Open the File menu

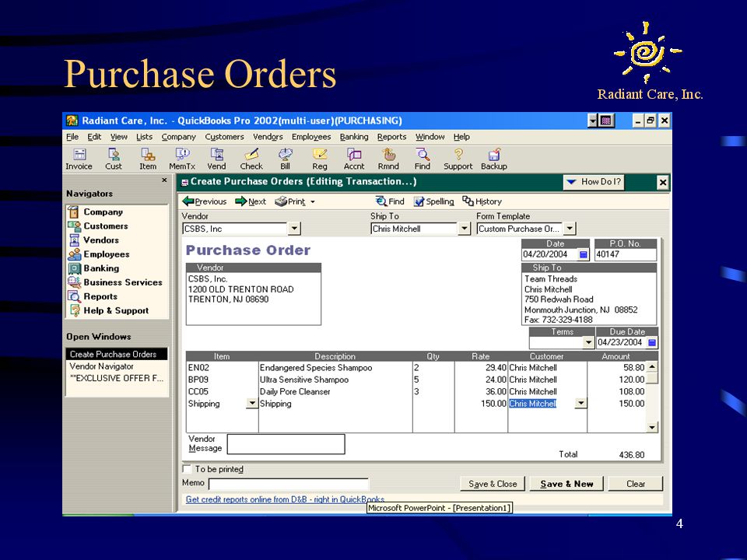72,137
